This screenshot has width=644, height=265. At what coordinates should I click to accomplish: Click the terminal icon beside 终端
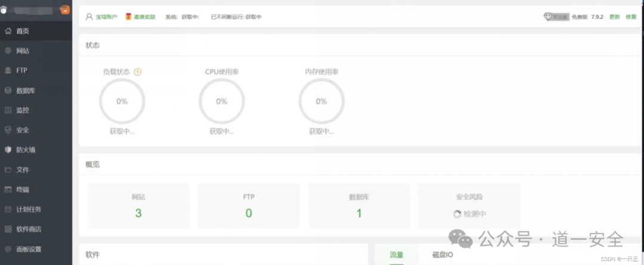tap(8, 189)
